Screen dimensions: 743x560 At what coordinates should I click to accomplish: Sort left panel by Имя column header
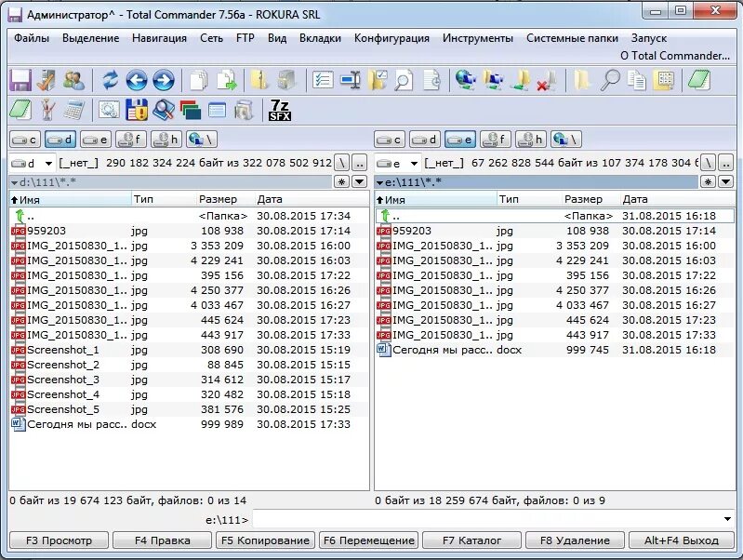click(x=70, y=199)
